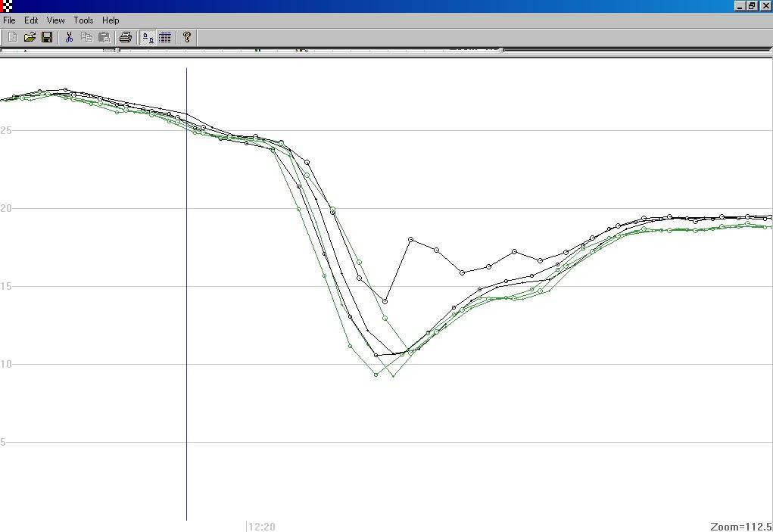Open the File menu
This screenshot has height=532, width=773.
pyautogui.click(x=10, y=20)
